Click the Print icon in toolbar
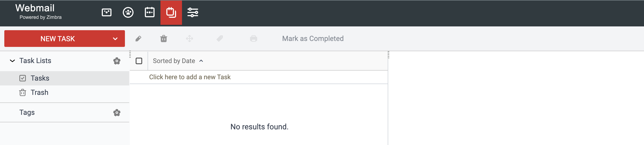Screen dimensions: 644x145 point(254,39)
